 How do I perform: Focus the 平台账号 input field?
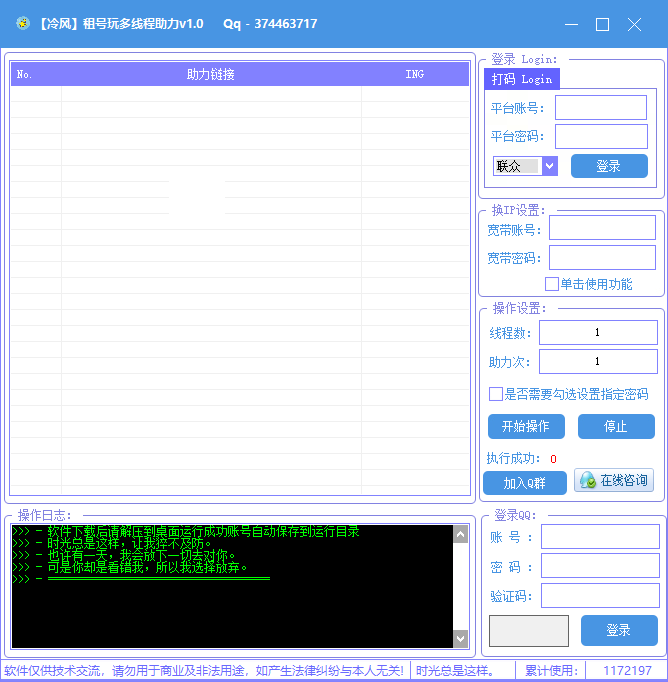click(x=601, y=107)
